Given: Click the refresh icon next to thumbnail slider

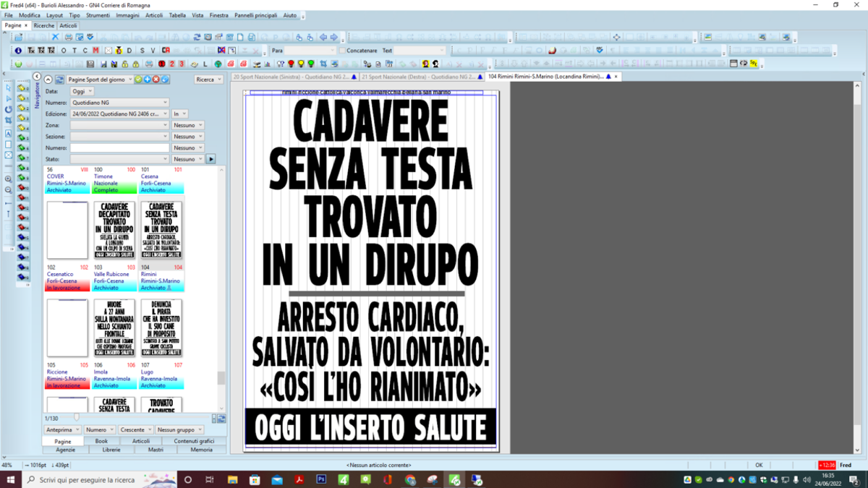Looking at the screenshot, I should tap(221, 418).
